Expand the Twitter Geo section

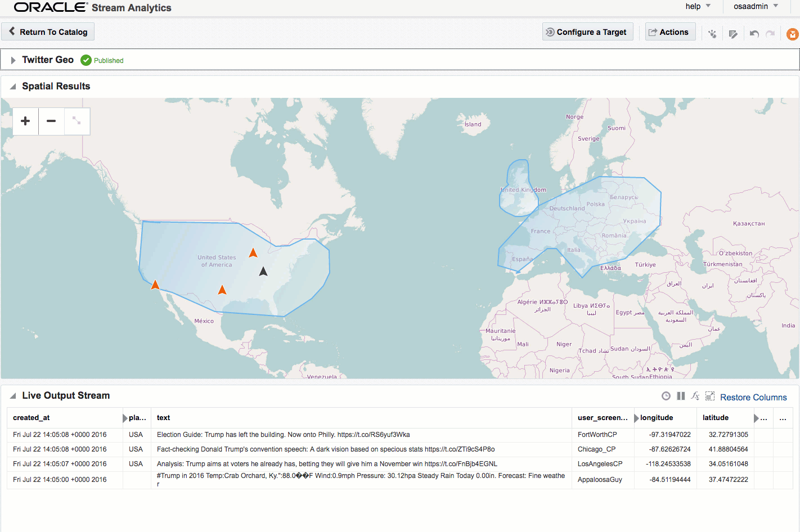[x=13, y=60]
